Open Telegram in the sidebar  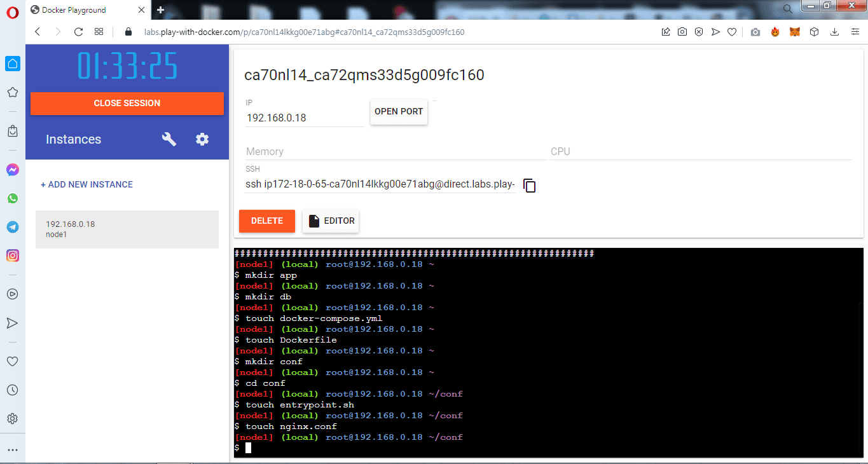(13, 227)
